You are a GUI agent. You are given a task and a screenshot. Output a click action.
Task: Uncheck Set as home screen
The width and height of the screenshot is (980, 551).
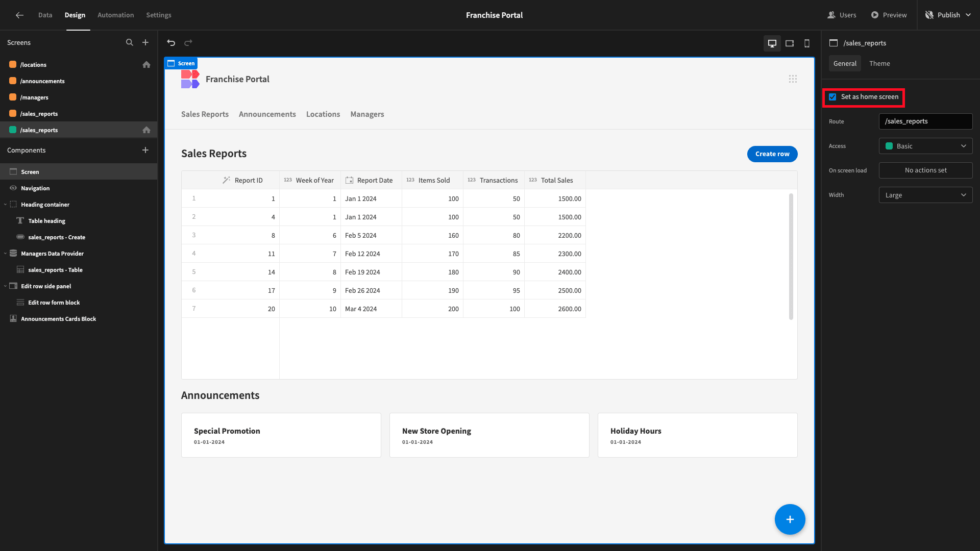[832, 97]
